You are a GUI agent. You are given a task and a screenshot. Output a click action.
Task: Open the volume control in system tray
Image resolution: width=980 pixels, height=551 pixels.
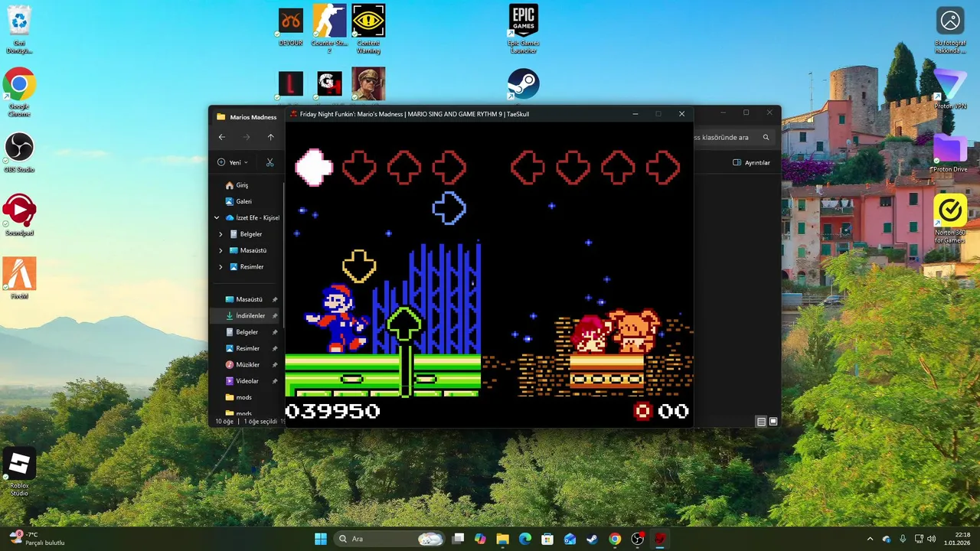(933, 539)
